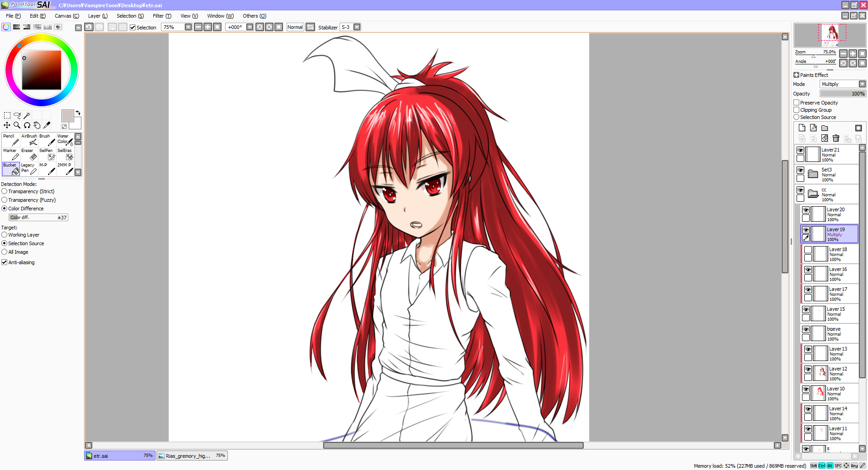Select the Legacy Pen tool
The image size is (868, 470).
(x=29, y=168)
